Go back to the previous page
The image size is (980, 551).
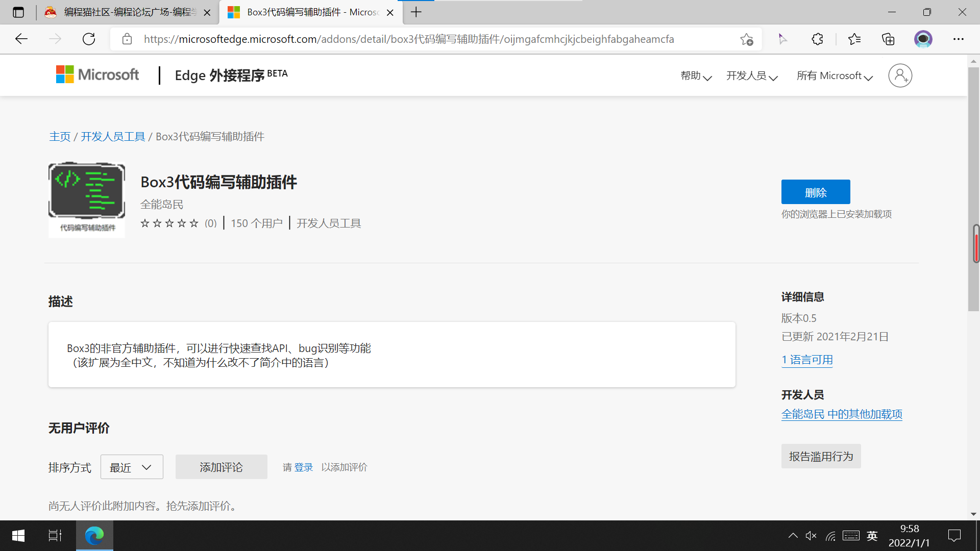pos(21,39)
